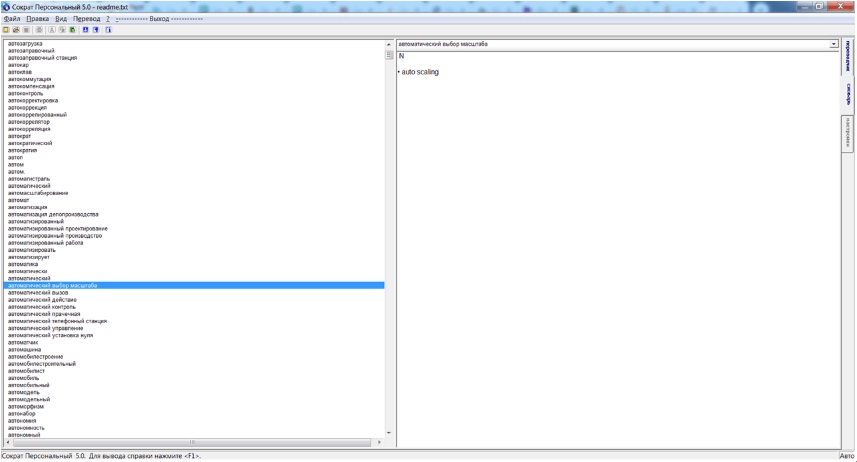Click the blue left-arrow toolbar icon

tap(97, 30)
